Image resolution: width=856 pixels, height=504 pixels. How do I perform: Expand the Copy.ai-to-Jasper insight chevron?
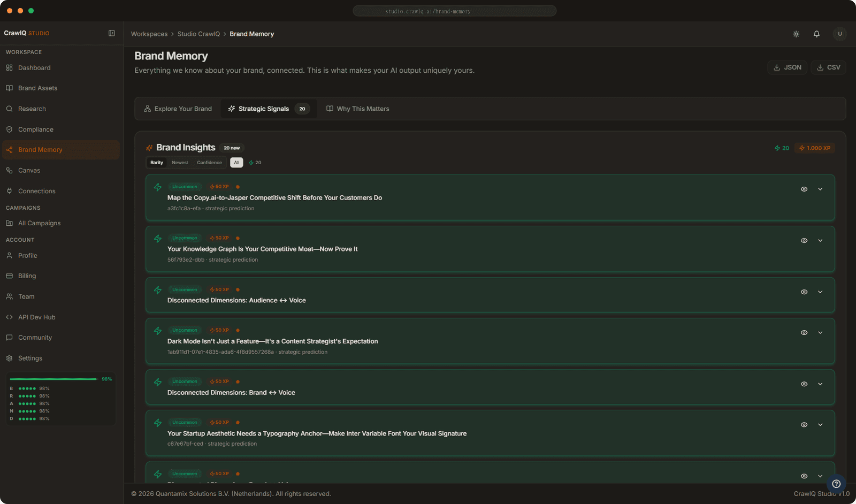tap(820, 189)
